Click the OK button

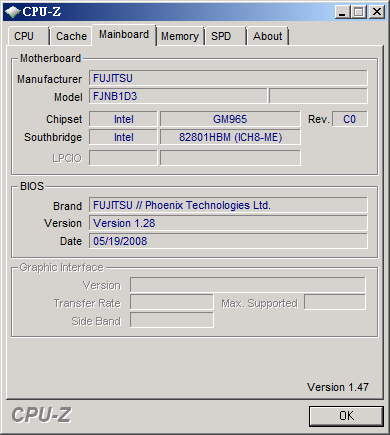[346, 416]
